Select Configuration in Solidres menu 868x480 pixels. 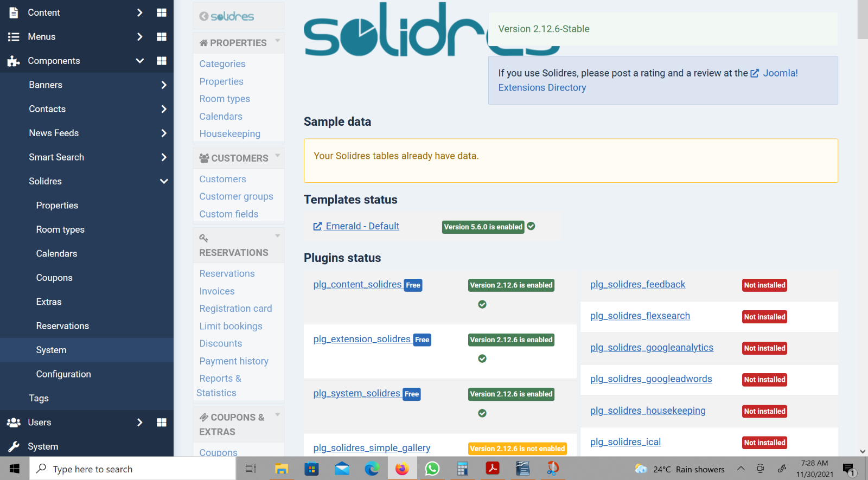coord(63,374)
